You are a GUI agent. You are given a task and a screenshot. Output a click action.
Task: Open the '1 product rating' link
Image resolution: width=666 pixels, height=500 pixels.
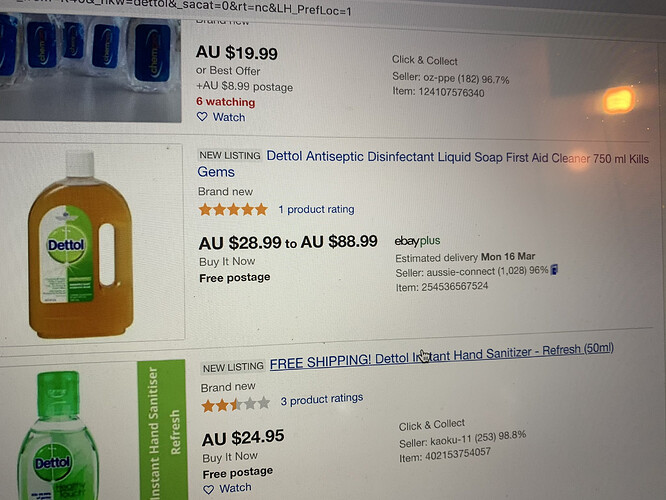tap(316, 209)
